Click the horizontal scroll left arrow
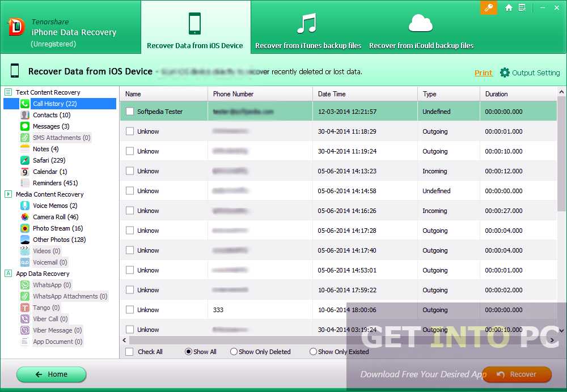Viewport: 567px width, 392px height. pos(124,340)
